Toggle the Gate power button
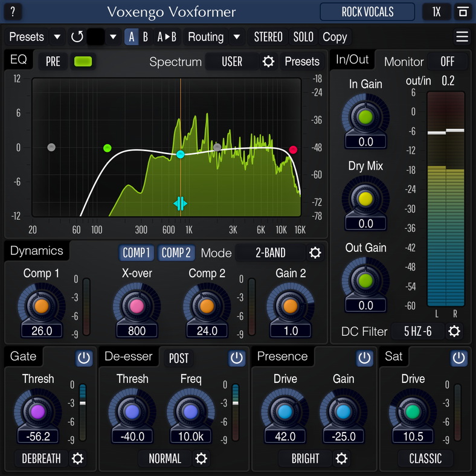This screenshot has width=476, height=476. [84, 358]
